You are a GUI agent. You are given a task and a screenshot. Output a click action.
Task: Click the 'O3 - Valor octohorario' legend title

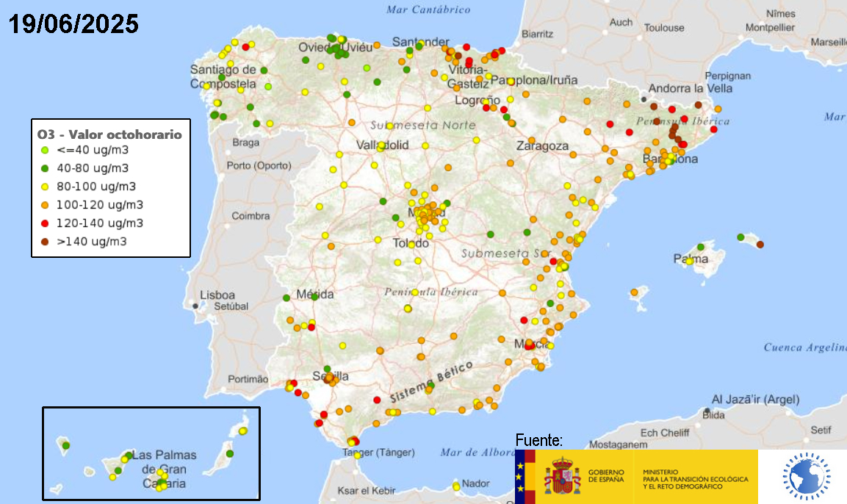point(109,134)
